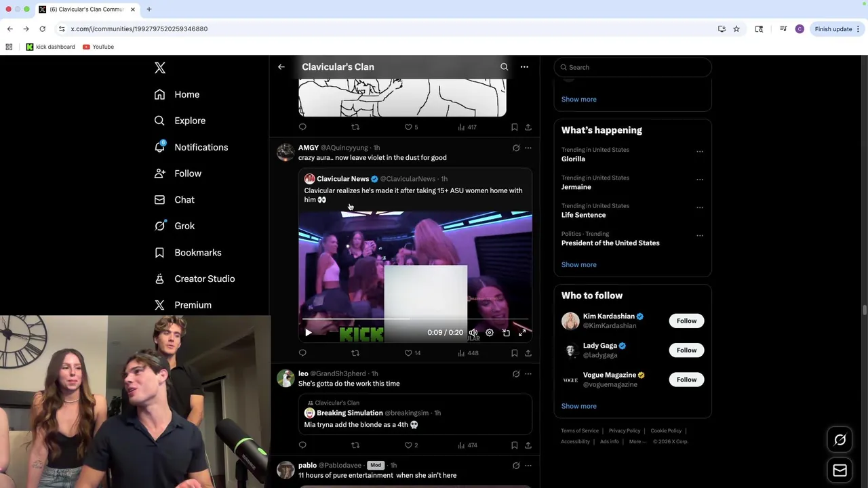
Task: Open kick dashboard bookmark
Action: [50, 47]
